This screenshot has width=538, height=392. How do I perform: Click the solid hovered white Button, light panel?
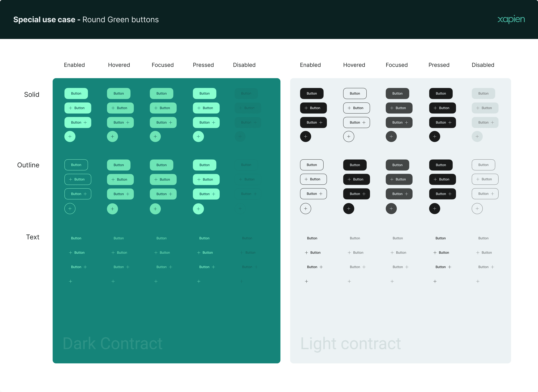(355, 94)
